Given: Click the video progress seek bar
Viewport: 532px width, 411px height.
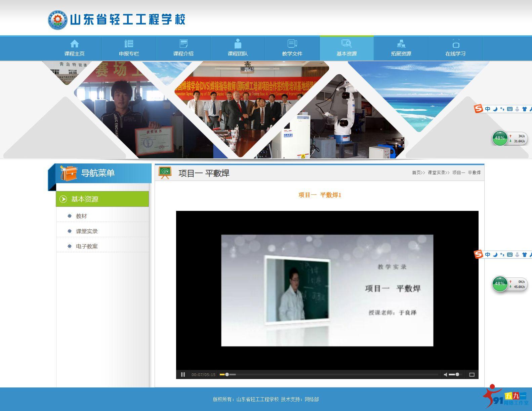Looking at the screenshot, I should point(329,374).
